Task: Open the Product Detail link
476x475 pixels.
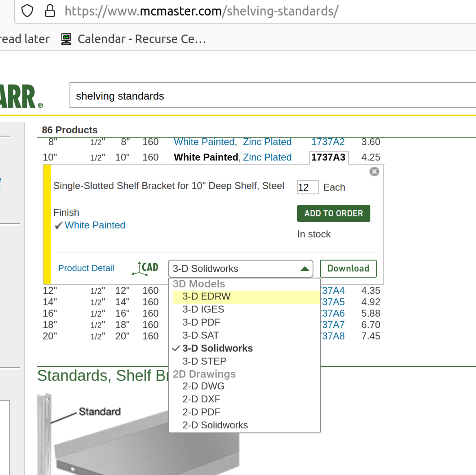Action: coord(86,268)
